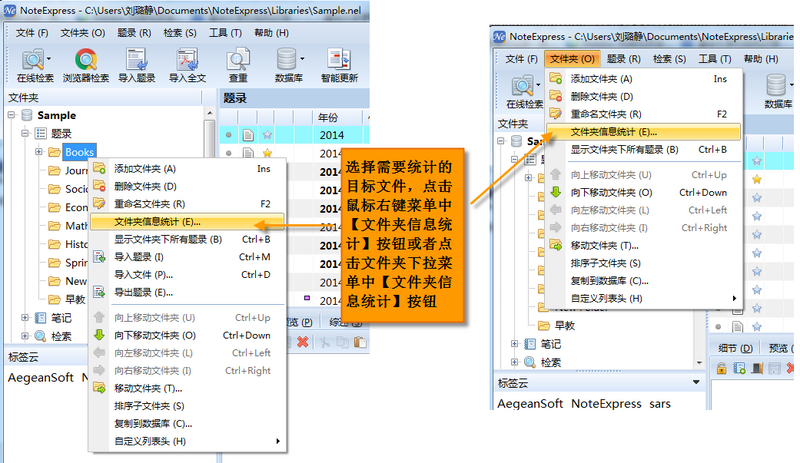Expand 检索 node in right window tree
The image size is (800, 463).
514,362
